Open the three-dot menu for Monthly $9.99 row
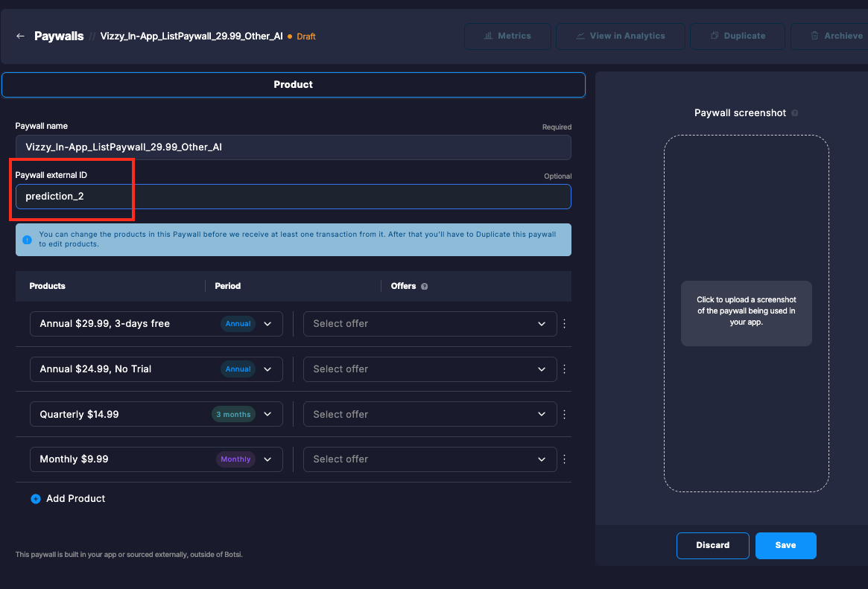 564,459
